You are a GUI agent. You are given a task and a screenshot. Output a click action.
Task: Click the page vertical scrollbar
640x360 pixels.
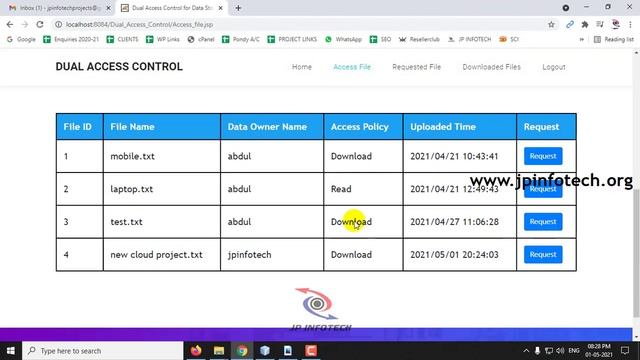click(x=636, y=253)
